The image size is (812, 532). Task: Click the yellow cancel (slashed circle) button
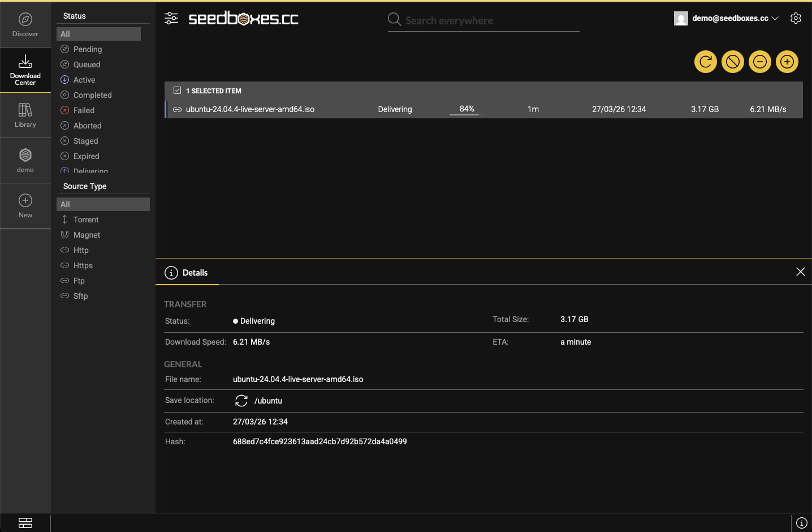pos(732,62)
